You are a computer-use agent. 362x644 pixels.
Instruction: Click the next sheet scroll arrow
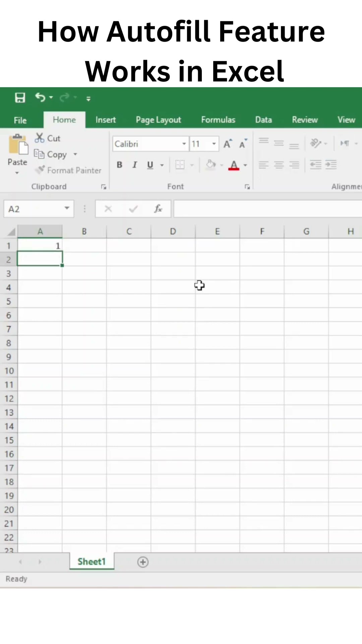[x=40, y=562]
